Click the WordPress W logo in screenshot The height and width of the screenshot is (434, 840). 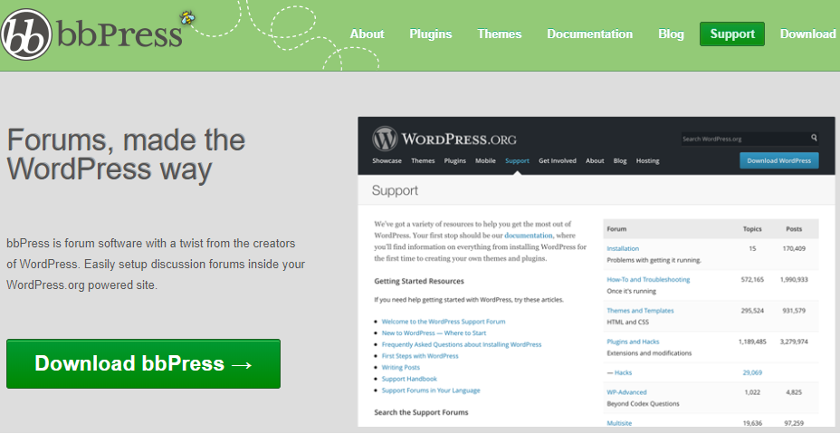[x=385, y=138]
